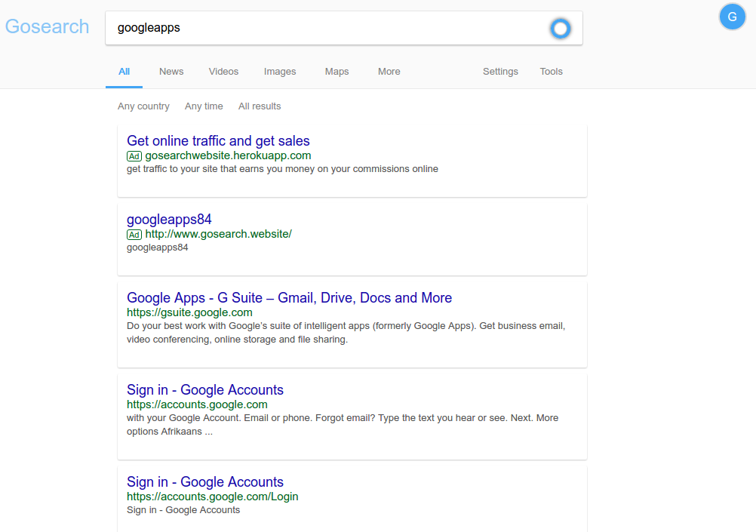Click Ad badge next to gosearchwebsite.herokuapp.com
The height and width of the screenshot is (532, 756).
click(134, 155)
